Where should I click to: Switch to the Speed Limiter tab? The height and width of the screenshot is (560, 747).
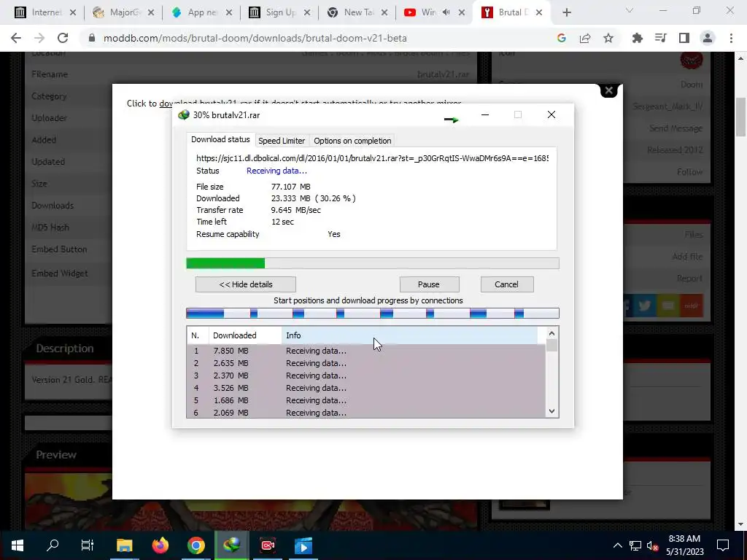[x=281, y=141]
